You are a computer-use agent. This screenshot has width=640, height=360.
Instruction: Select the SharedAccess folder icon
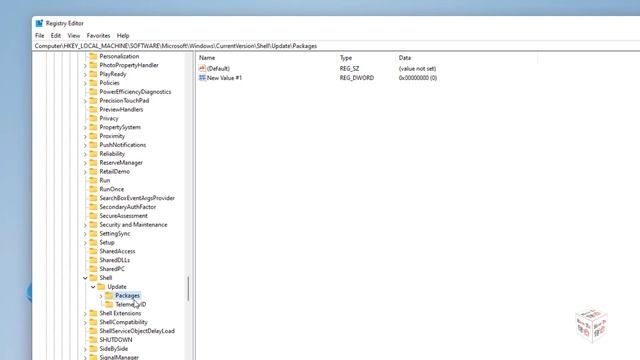pos(93,251)
